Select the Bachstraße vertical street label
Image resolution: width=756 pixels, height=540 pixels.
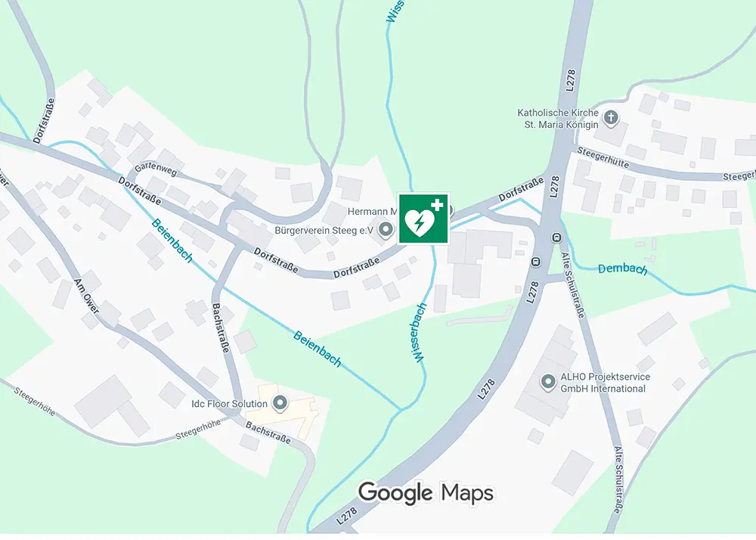(221, 328)
